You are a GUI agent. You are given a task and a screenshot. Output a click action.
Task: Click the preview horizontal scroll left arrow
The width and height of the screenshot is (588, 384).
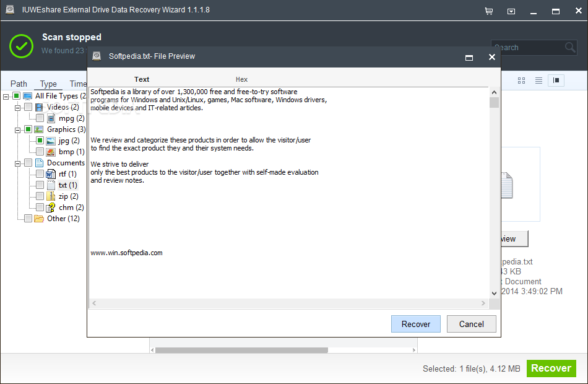pos(94,303)
